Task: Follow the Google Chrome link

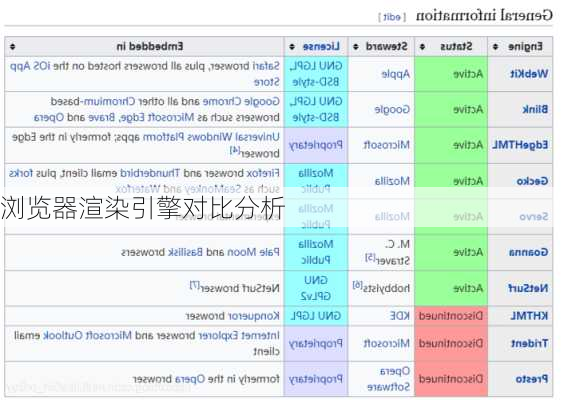Action: pos(241,102)
